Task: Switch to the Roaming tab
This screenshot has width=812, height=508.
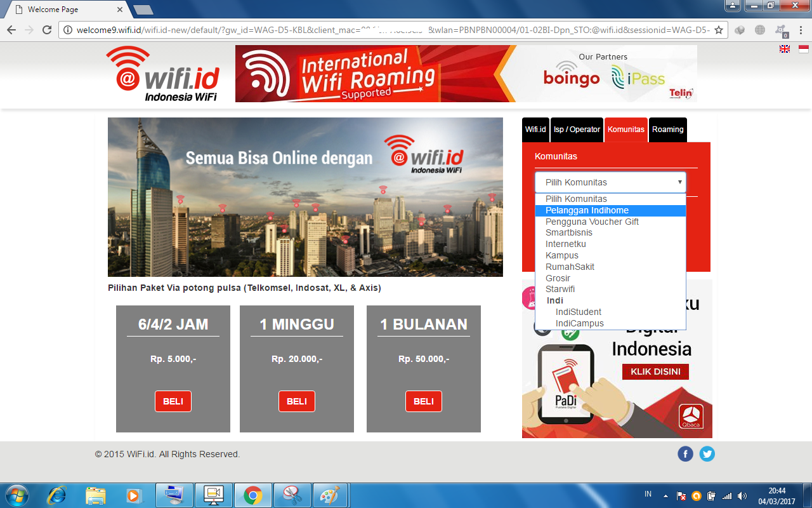Action: [667, 130]
